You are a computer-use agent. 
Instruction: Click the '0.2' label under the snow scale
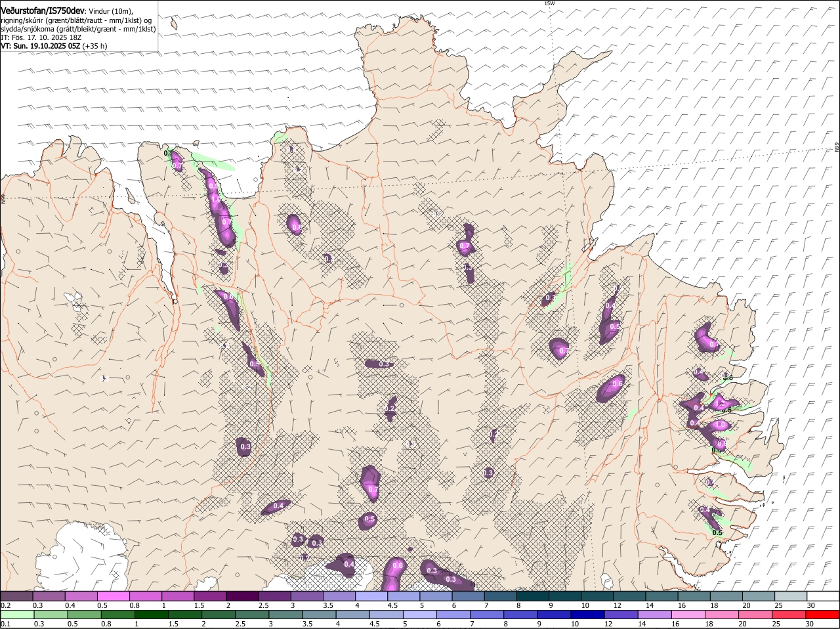point(5,605)
